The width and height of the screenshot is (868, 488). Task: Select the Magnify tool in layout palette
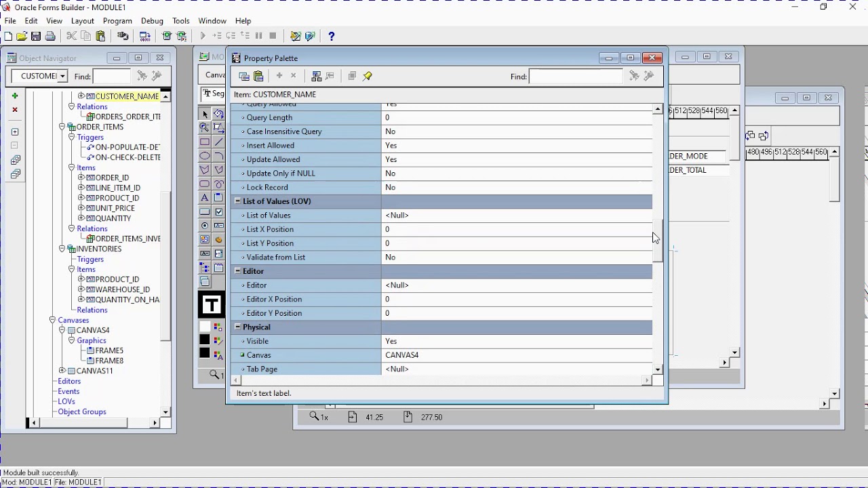(205, 127)
